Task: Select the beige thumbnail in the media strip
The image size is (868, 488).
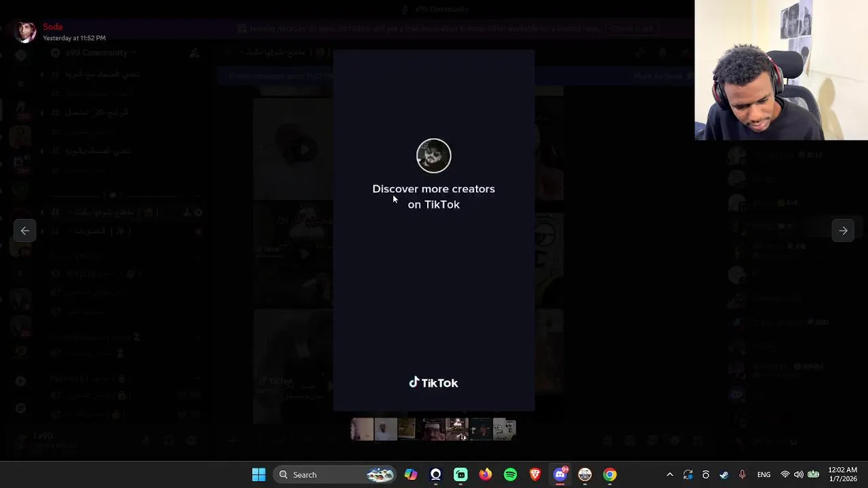Action: pyautogui.click(x=362, y=429)
